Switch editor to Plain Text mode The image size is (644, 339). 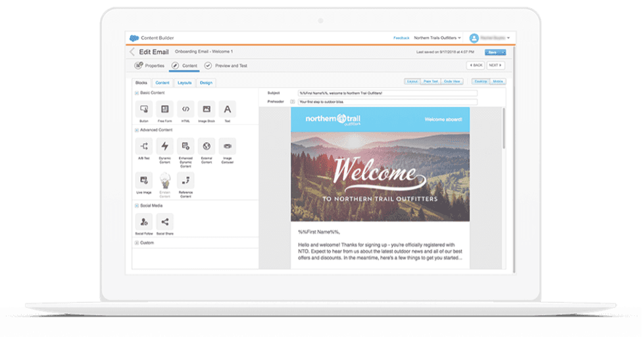click(432, 81)
